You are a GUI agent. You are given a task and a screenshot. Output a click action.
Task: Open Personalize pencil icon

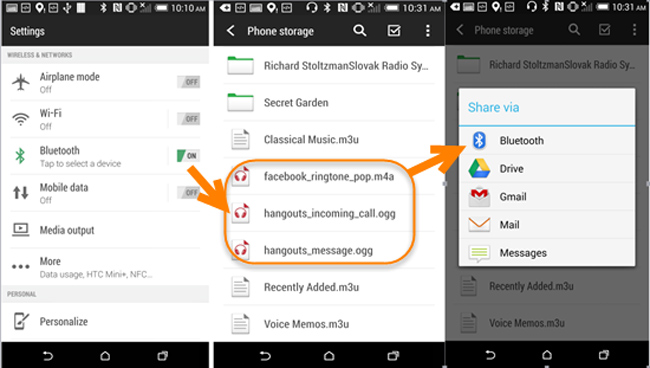(21, 321)
